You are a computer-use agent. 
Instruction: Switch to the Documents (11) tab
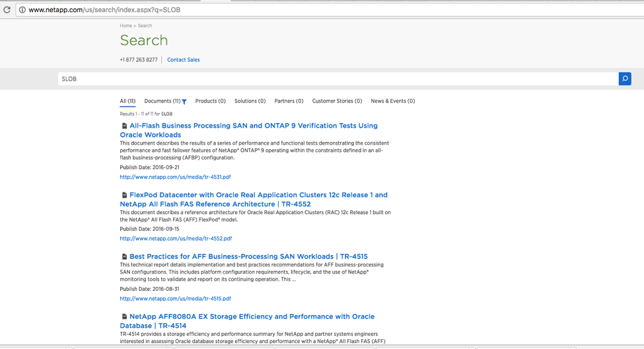point(162,101)
